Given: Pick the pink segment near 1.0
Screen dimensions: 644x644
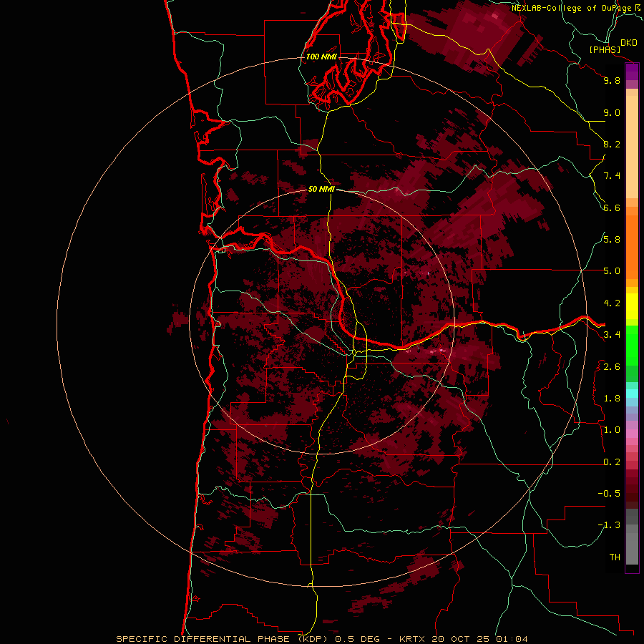Looking at the screenshot, I should (632, 433).
